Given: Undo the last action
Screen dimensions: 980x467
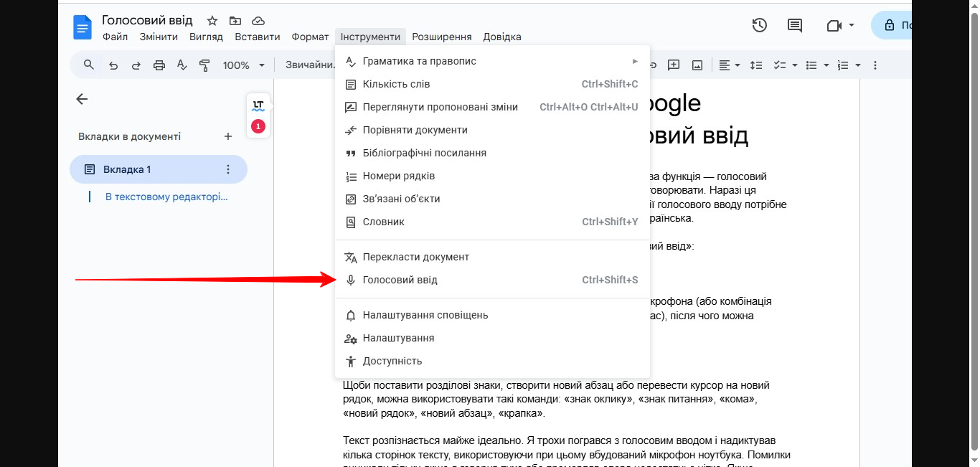Looking at the screenshot, I should click(x=113, y=65).
